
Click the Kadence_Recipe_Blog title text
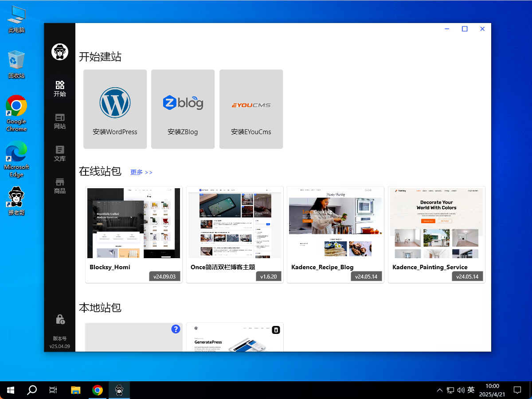point(322,267)
